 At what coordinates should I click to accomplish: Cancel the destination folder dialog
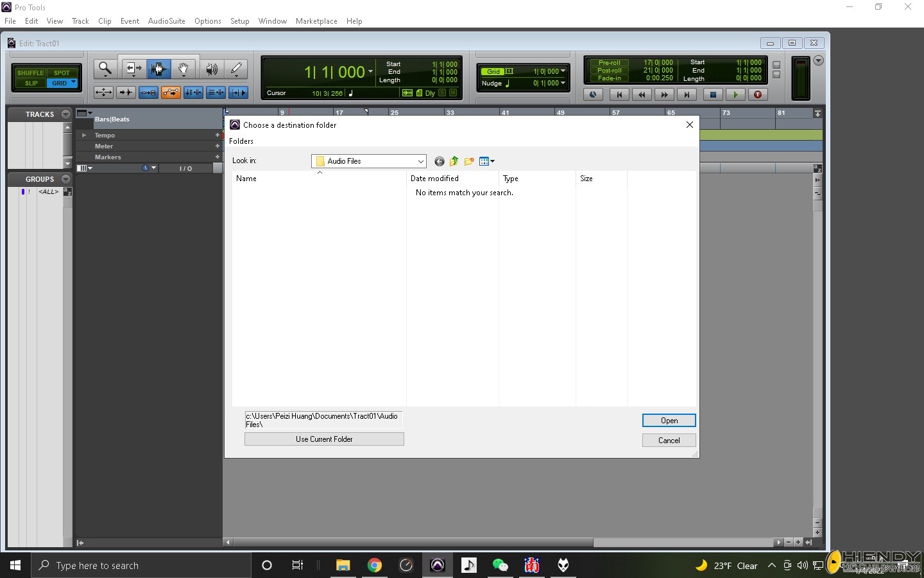(669, 441)
